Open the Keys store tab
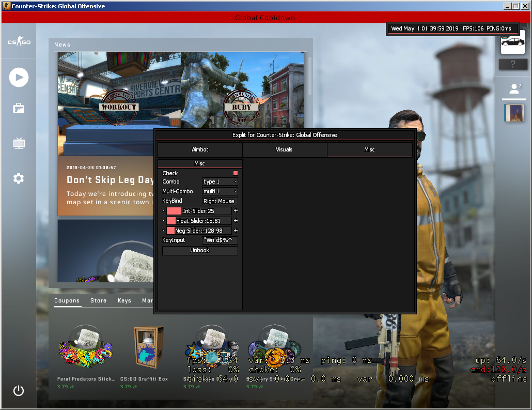This screenshot has width=532, height=410. (x=124, y=300)
